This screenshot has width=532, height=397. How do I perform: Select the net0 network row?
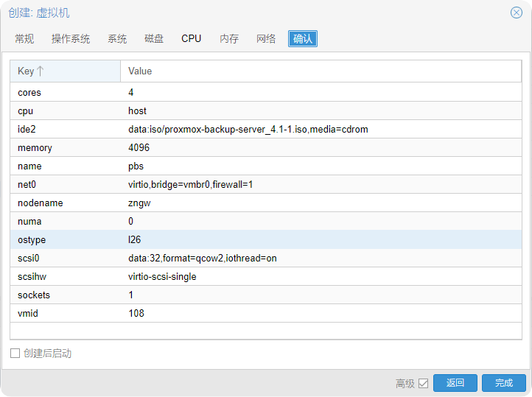coord(265,184)
